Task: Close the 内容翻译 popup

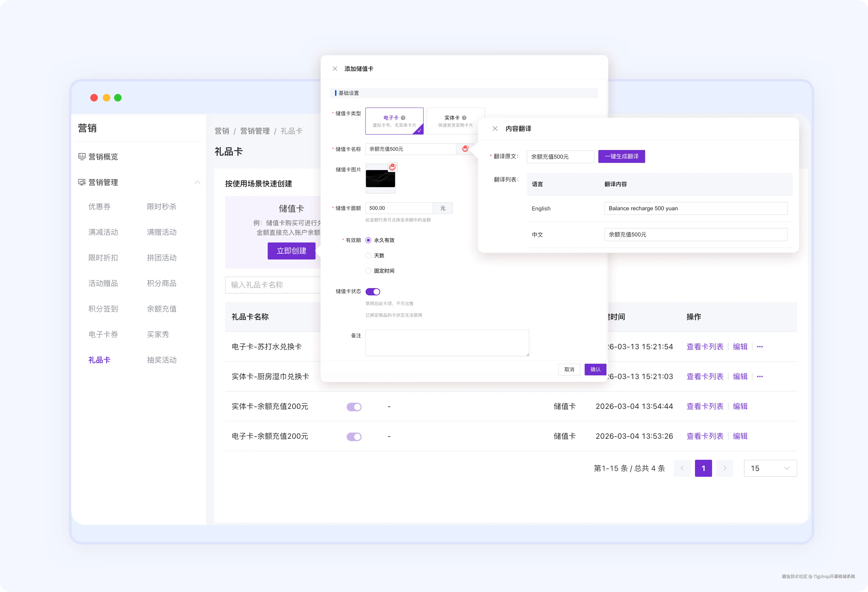Action: pyautogui.click(x=495, y=129)
